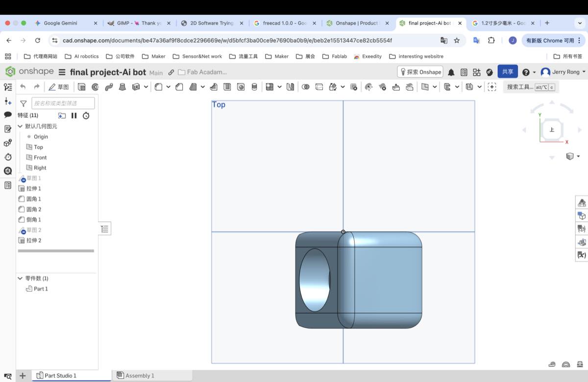Select the Origin feature
588x382 pixels.
point(41,137)
